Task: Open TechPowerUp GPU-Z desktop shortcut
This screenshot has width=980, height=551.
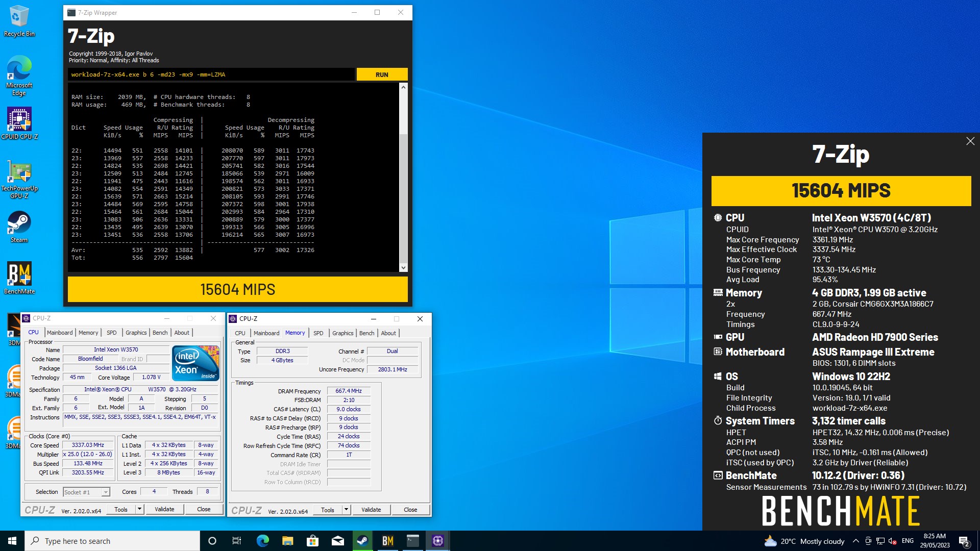Action: point(19,180)
